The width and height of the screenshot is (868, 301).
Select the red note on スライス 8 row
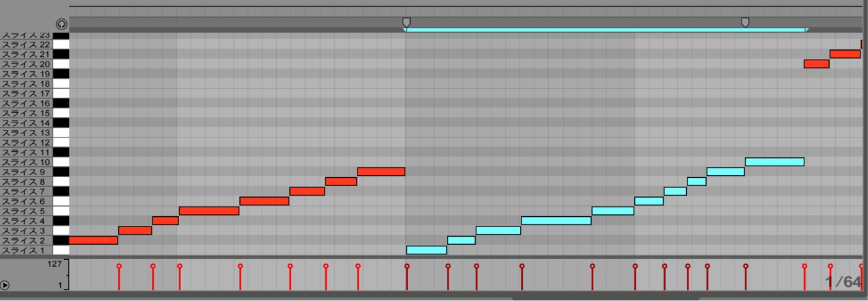(341, 181)
